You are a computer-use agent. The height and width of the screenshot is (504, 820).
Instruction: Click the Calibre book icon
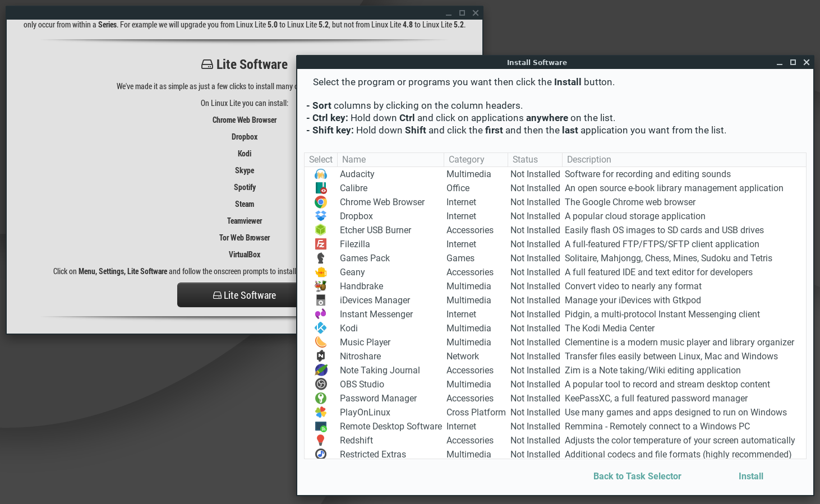(x=321, y=188)
